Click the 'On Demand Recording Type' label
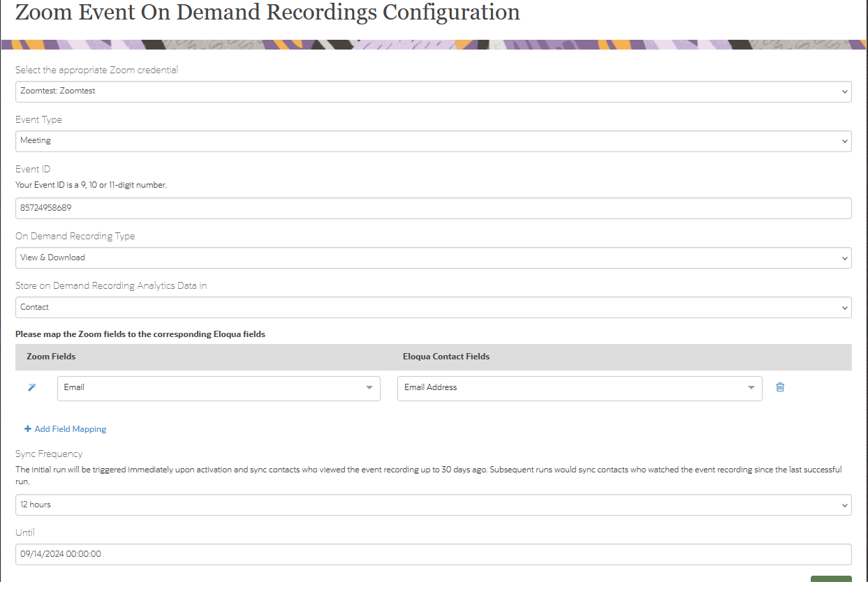The height and width of the screenshot is (605, 868). [x=75, y=236]
